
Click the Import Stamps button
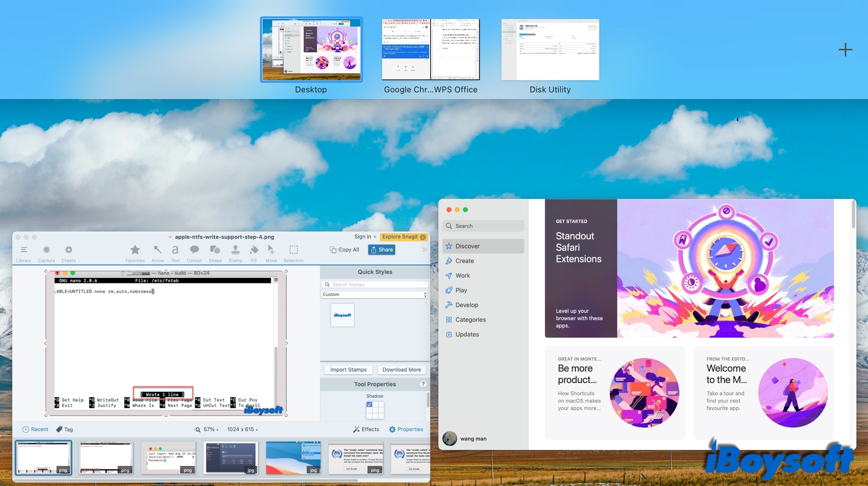click(348, 370)
